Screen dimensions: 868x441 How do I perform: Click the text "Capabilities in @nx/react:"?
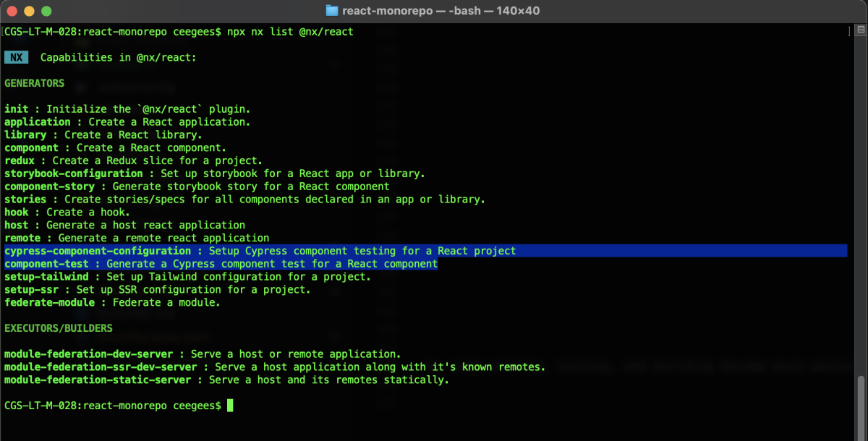tap(119, 57)
